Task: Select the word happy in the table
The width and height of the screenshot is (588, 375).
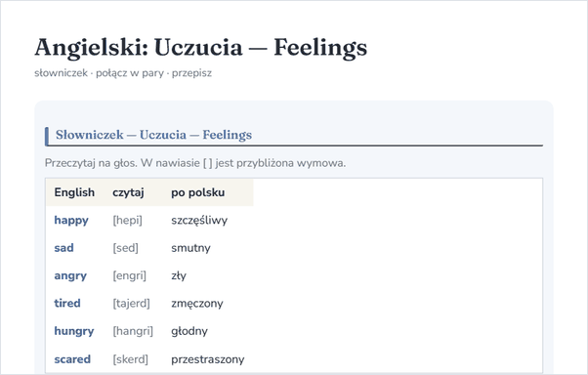Action: click(x=71, y=220)
